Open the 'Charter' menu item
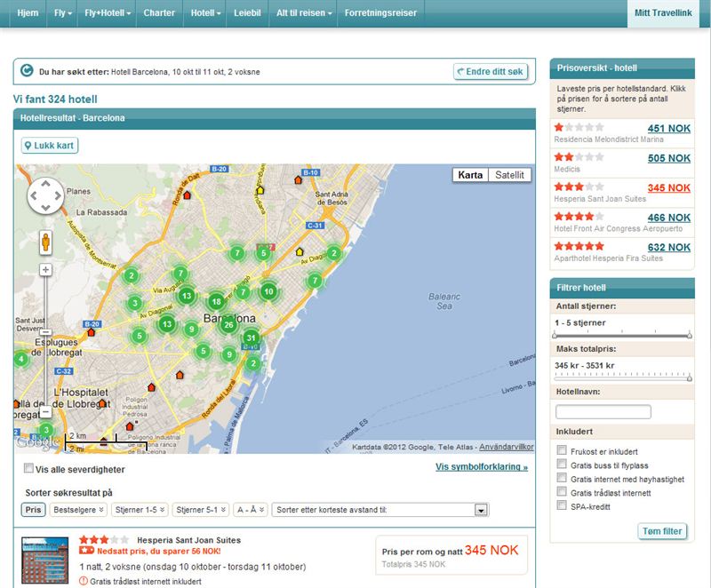This screenshot has height=588, width=711. [x=159, y=13]
